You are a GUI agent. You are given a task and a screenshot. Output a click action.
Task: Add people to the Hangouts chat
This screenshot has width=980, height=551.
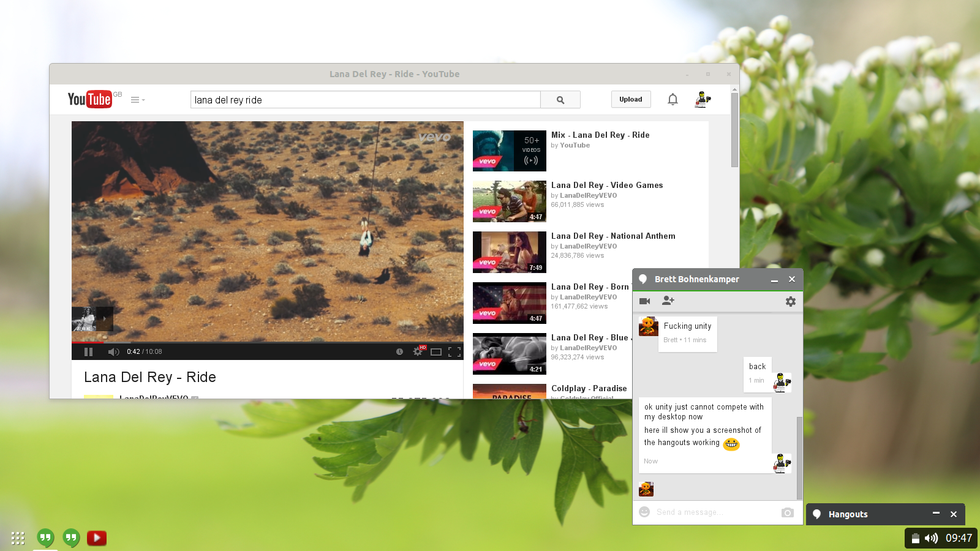pyautogui.click(x=668, y=301)
